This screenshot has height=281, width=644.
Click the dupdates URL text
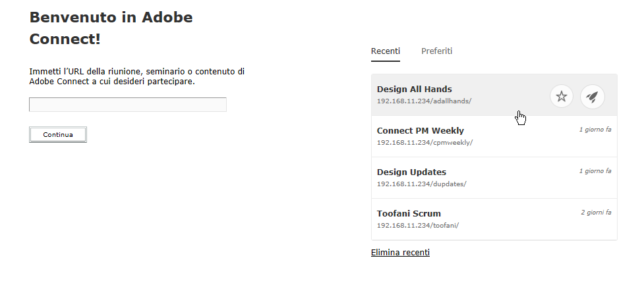click(421, 184)
